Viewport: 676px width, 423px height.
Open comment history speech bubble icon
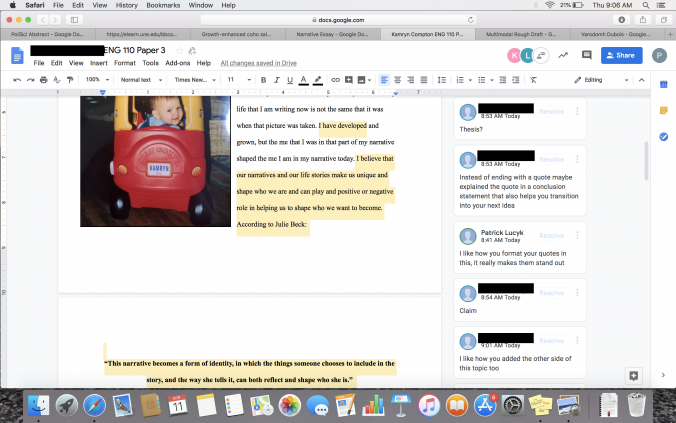(586, 55)
